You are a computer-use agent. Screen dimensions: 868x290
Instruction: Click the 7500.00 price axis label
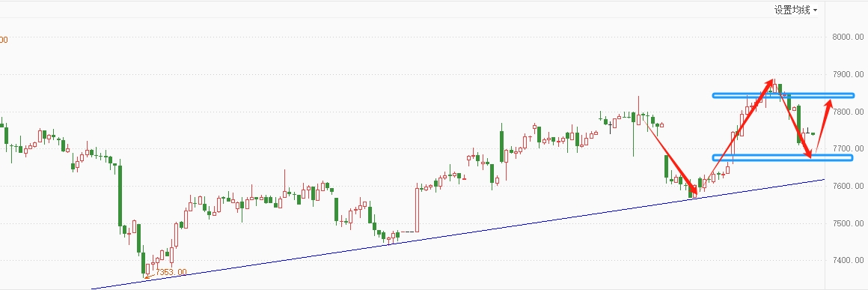point(848,223)
